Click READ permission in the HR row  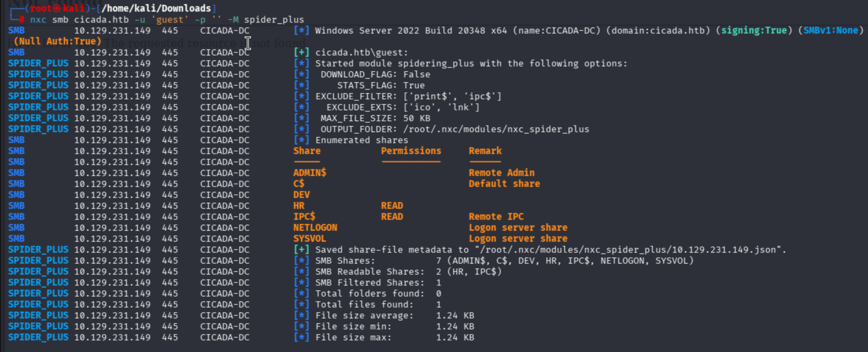click(x=392, y=206)
